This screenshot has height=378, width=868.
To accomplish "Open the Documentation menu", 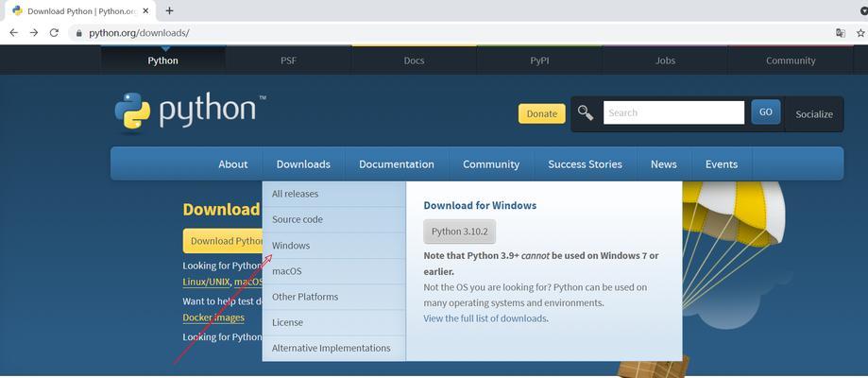I will [397, 164].
